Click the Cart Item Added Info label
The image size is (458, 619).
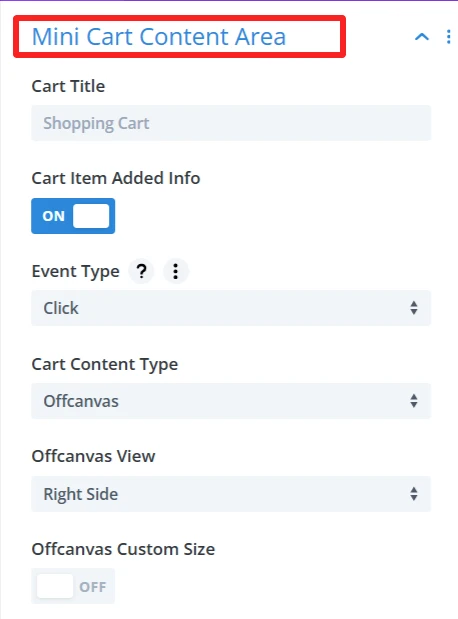[x=116, y=178]
